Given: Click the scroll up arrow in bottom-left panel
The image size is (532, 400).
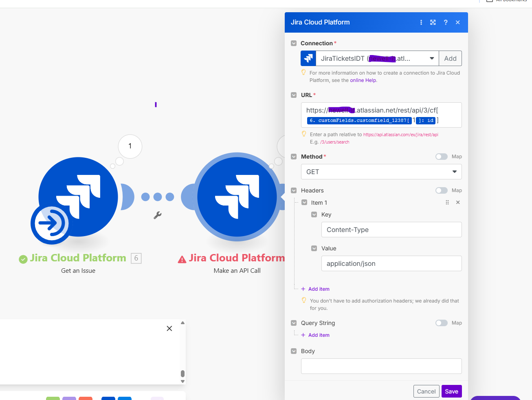Looking at the screenshot, I should [x=182, y=323].
